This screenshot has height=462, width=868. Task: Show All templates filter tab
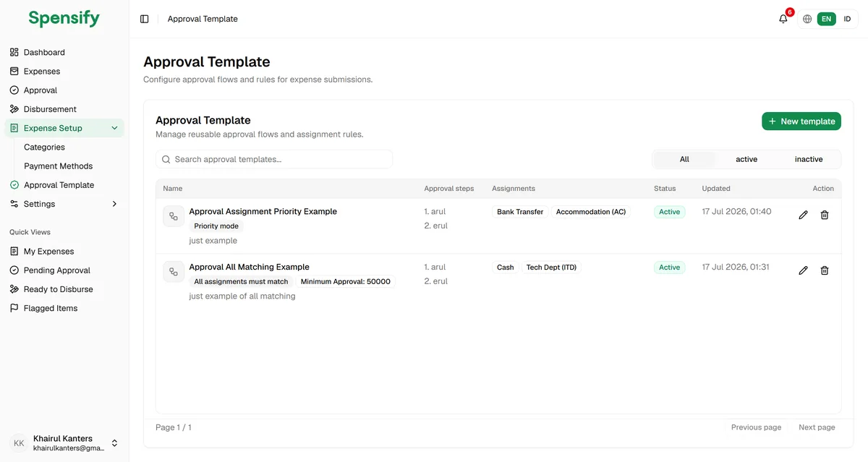684,159
